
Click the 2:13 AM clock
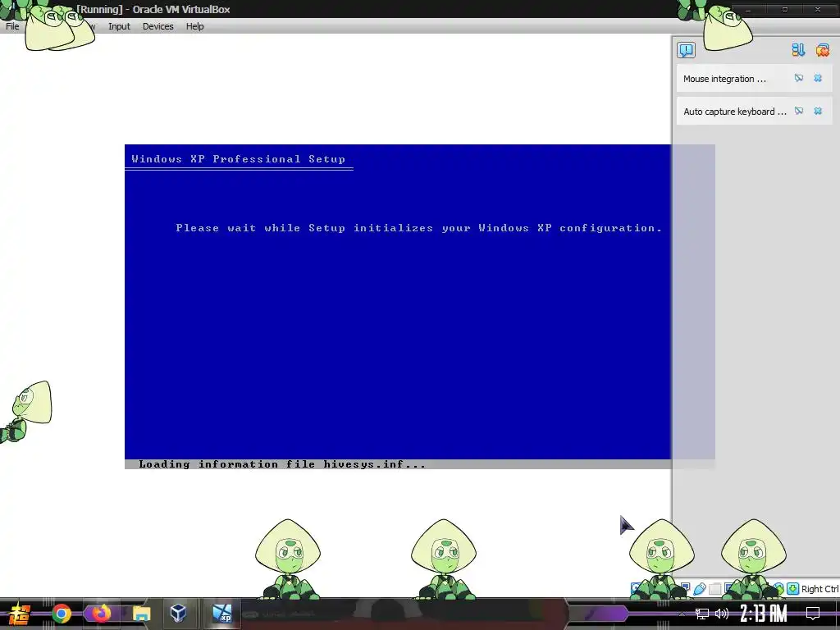(x=764, y=614)
